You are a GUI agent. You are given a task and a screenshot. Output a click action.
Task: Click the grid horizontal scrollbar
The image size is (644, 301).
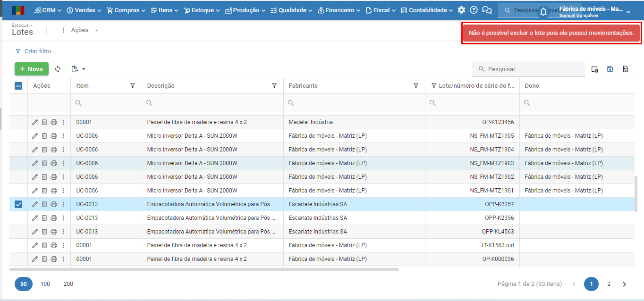[204, 269]
